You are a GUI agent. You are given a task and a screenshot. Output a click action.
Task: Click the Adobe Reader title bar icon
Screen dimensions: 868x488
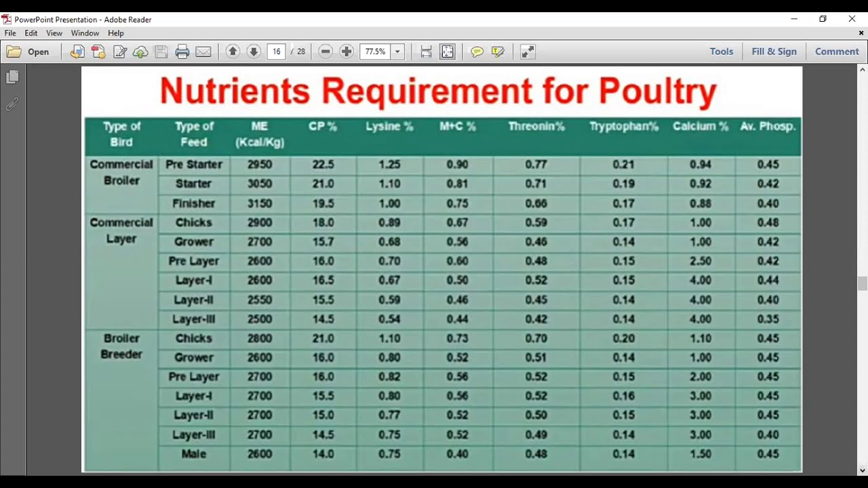pos(7,20)
